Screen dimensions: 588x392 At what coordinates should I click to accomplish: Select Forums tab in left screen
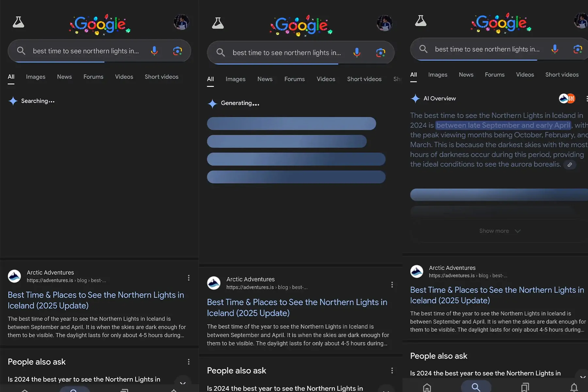point(93,77)
